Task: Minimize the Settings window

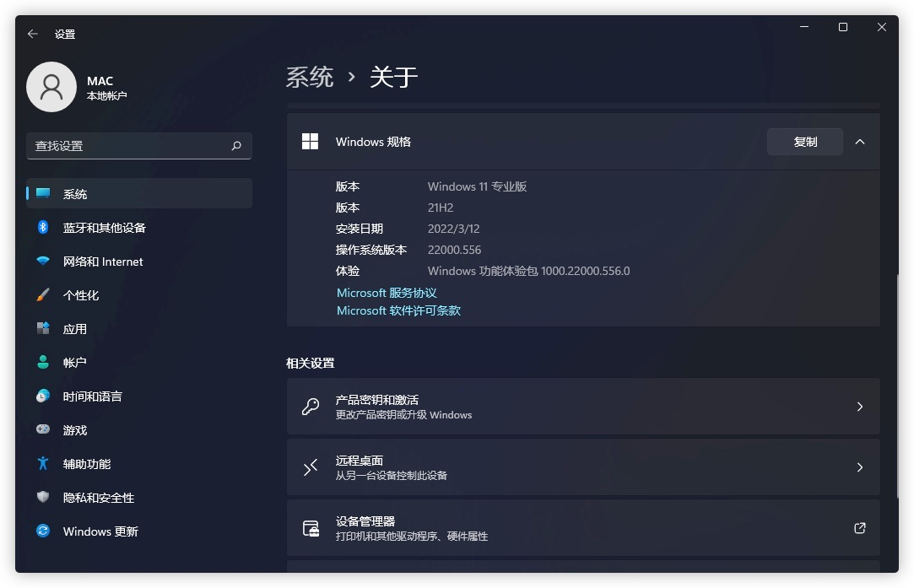Action: [x=804, y=27]
